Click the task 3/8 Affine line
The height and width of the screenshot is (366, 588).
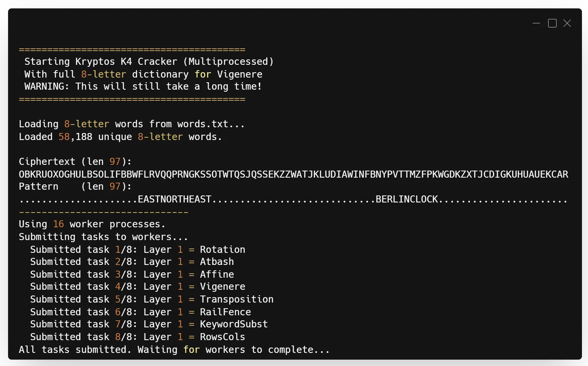pyautogui.click(x=132, y=274)
